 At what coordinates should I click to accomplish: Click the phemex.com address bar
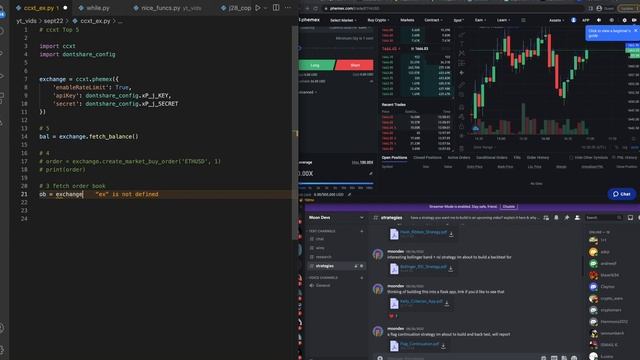point(453,8)
